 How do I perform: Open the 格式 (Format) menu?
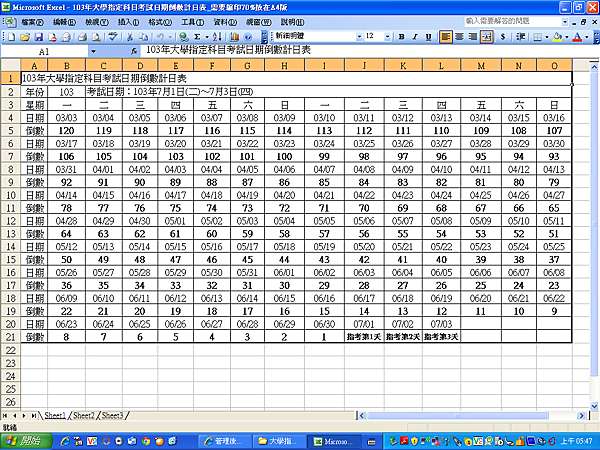point(160,22)
